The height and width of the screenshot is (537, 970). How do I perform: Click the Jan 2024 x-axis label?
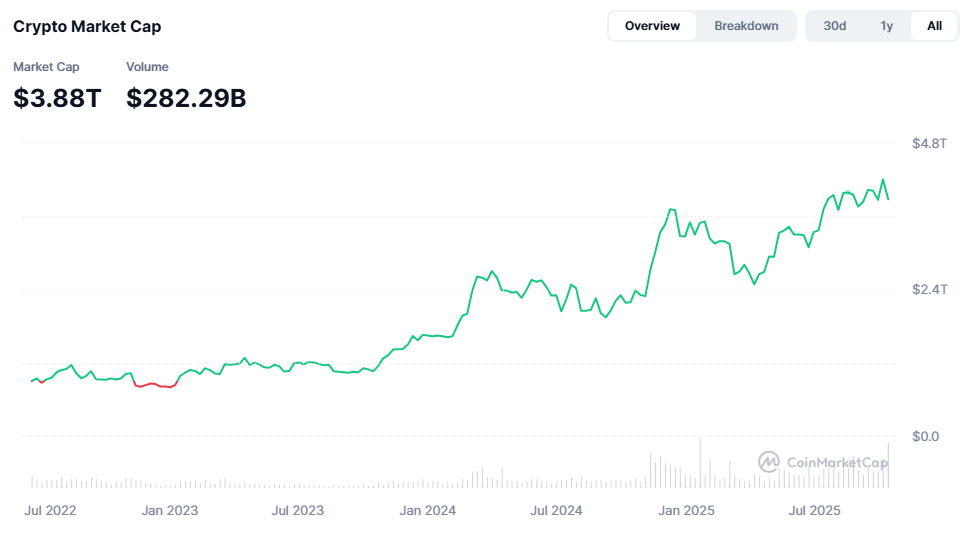[427, 510]
